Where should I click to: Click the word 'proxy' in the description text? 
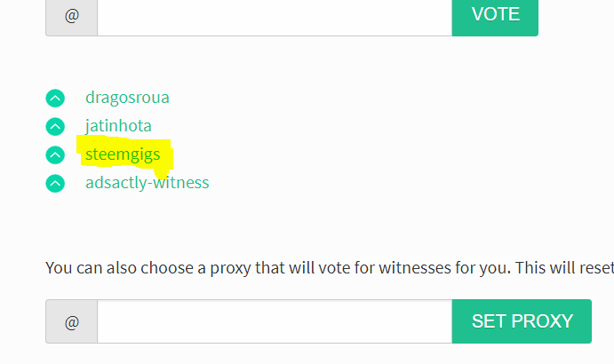230,269
